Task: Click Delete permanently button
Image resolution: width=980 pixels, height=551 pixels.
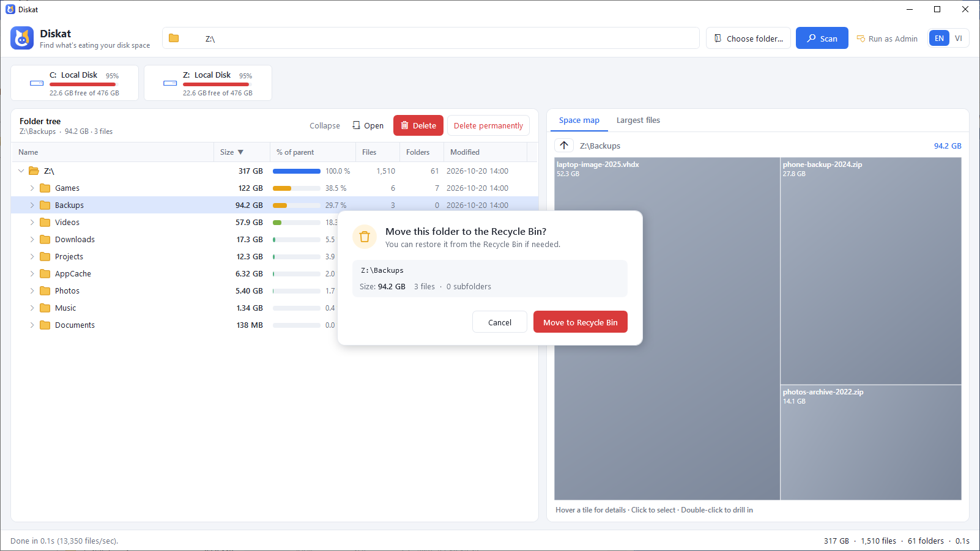Action: (x=488, y=125)
